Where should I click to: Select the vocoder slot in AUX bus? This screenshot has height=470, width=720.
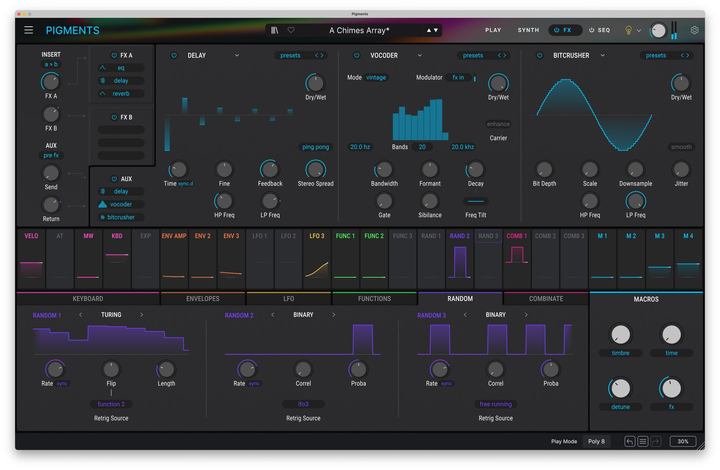pyautogui.click(x=121, y=204)
